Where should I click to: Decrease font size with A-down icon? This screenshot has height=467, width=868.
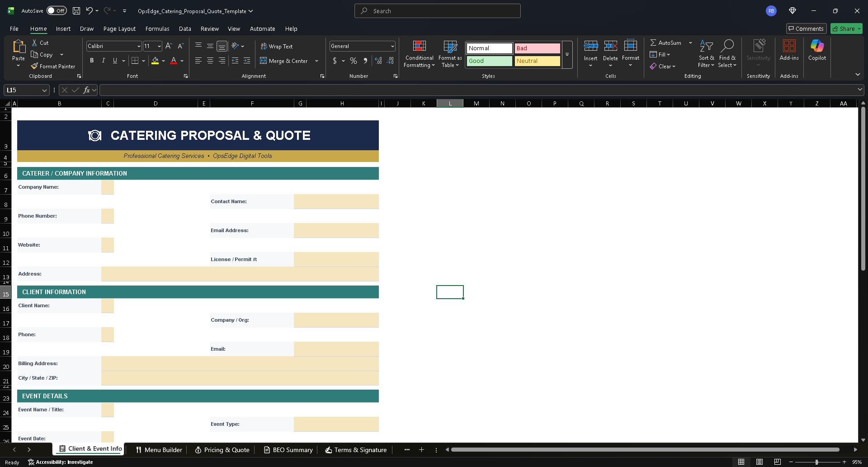click(x=180, y=46)
